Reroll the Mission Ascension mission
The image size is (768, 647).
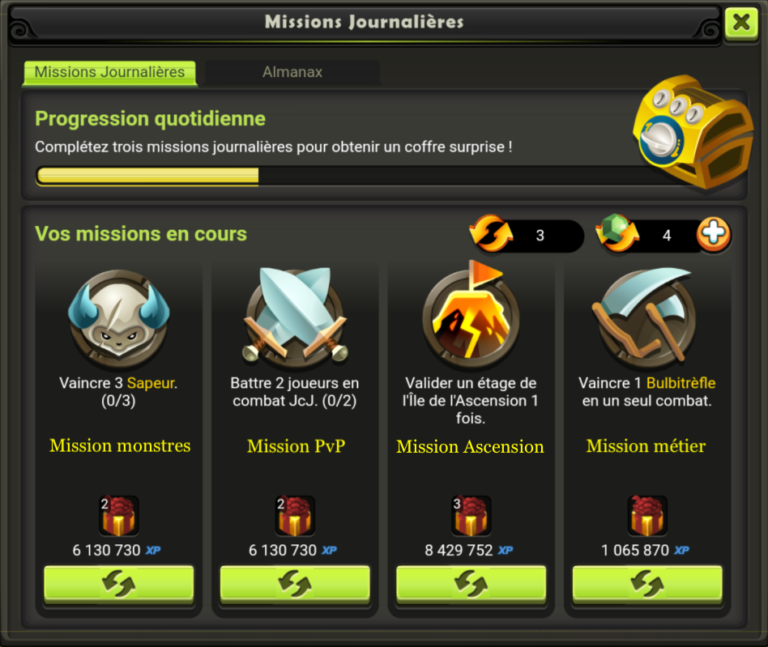click(471, 583)
